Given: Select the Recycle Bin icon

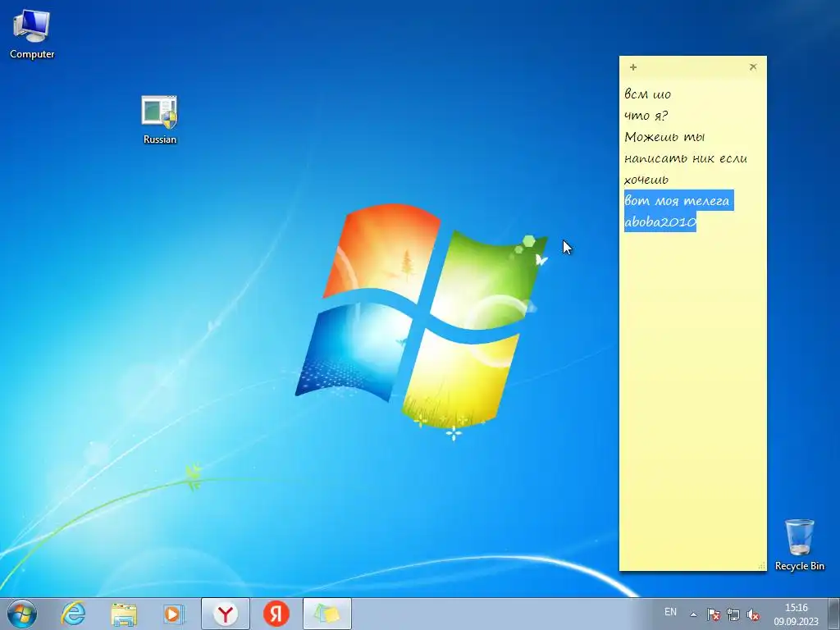Looking at the screenshot, I should tap(799, 545).
